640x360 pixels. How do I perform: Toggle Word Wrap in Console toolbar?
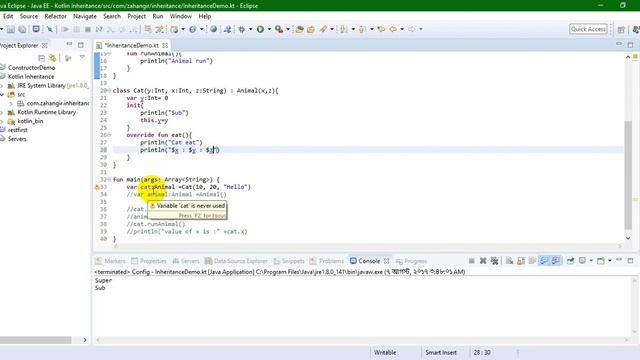click(x=532, y=261)
